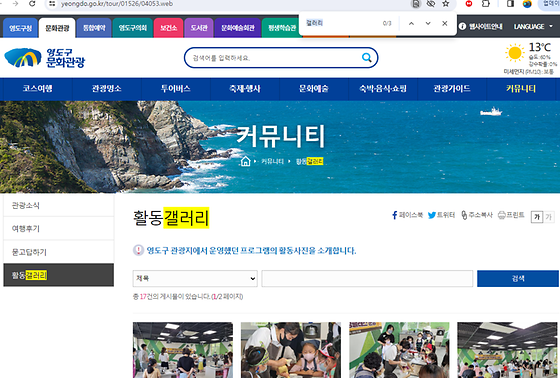Click the browser address bar URL
Screen dimensions: 560x378
(x=117, y=4)
